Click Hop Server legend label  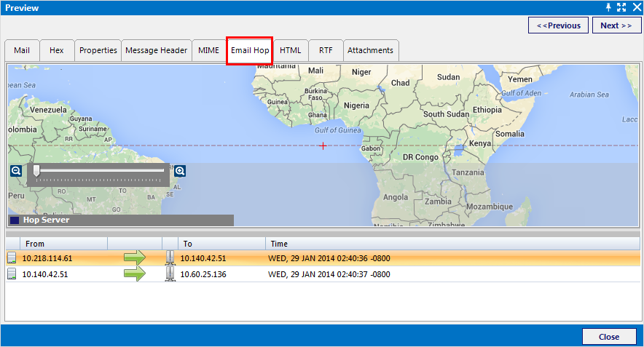click(x=47, y=220)
